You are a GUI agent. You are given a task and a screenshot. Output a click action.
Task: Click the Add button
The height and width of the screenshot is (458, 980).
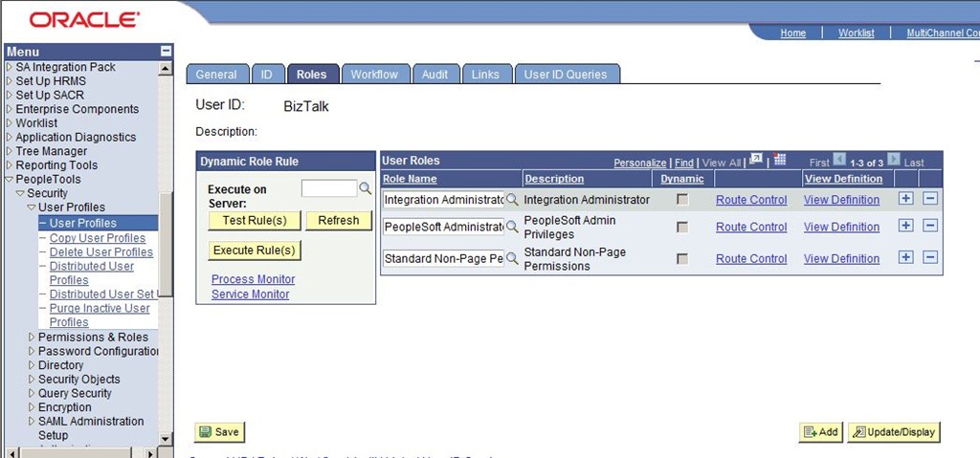point(821,432)
